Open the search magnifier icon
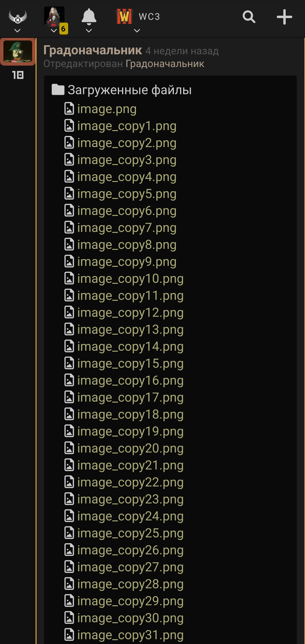 coord(249,17)
